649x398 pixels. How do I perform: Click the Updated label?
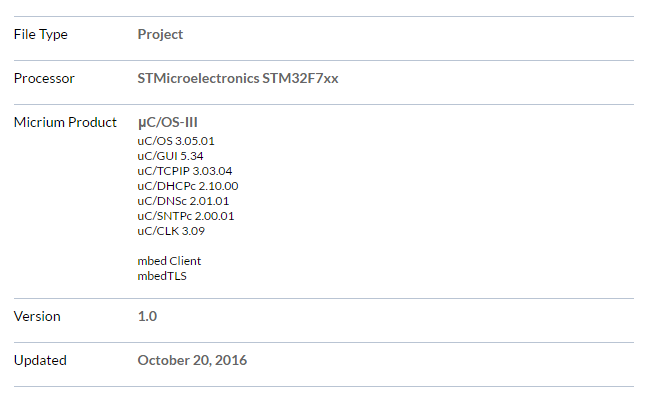[40, 361]
